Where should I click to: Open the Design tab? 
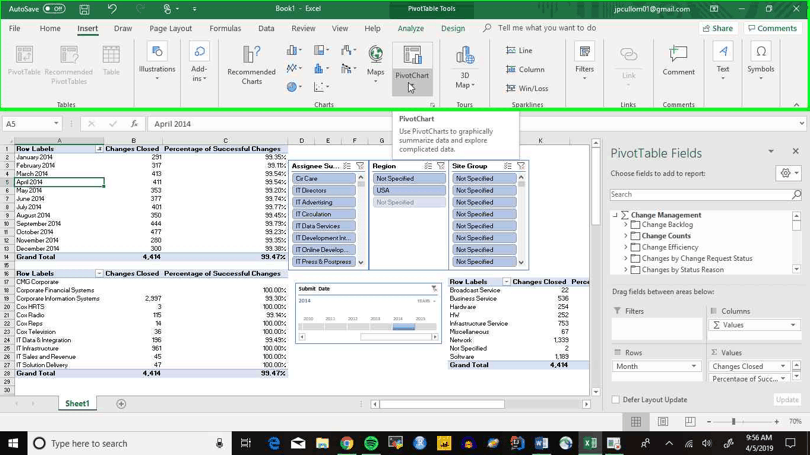click(x=453, y=28)
